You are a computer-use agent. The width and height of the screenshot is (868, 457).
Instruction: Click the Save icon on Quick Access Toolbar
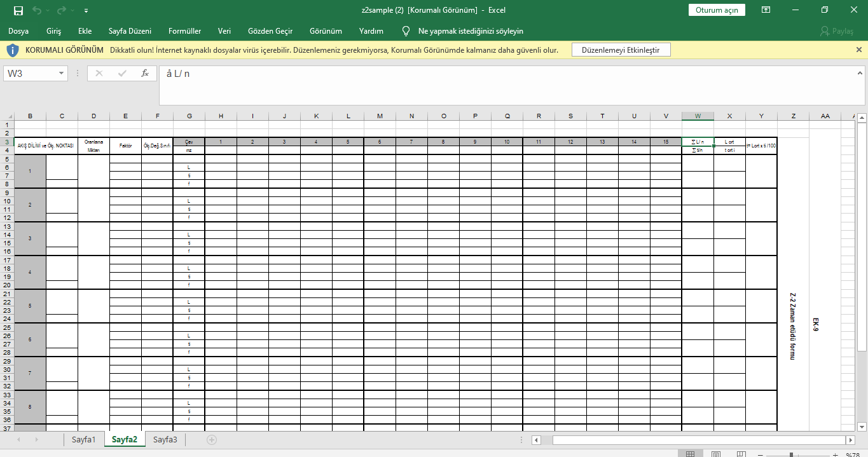tap(19, 10)
